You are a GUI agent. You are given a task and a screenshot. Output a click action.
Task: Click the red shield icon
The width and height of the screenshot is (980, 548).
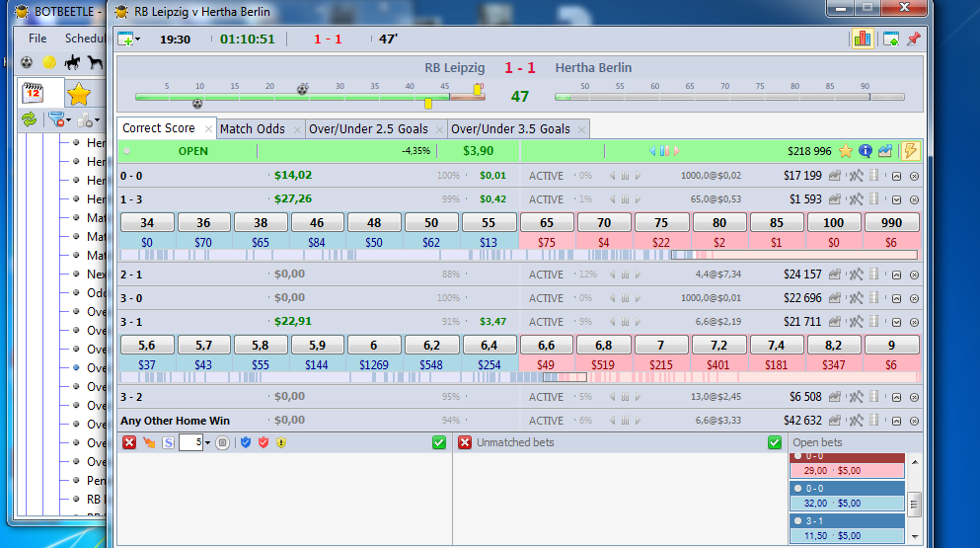(264, 442)
